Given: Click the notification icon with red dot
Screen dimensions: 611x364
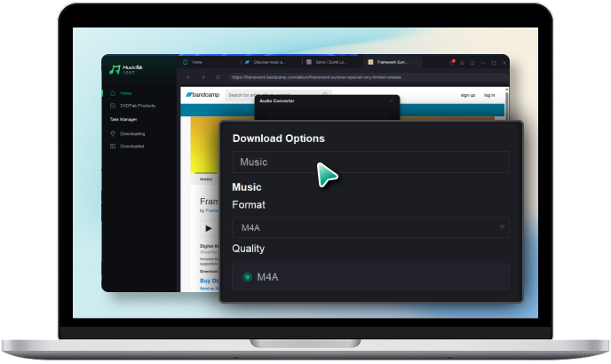Looking at the screenshot, I should coord(452,62).
